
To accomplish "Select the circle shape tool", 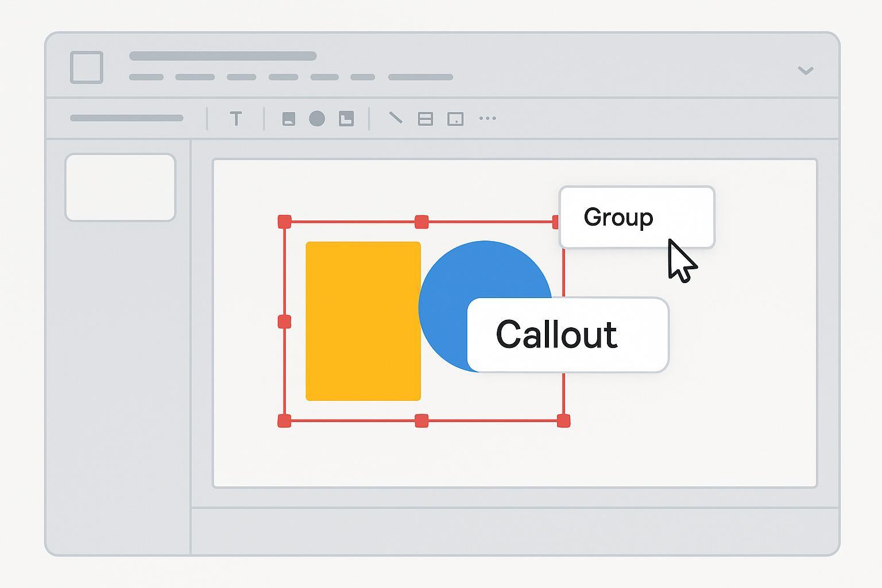I will pos(317,119).
